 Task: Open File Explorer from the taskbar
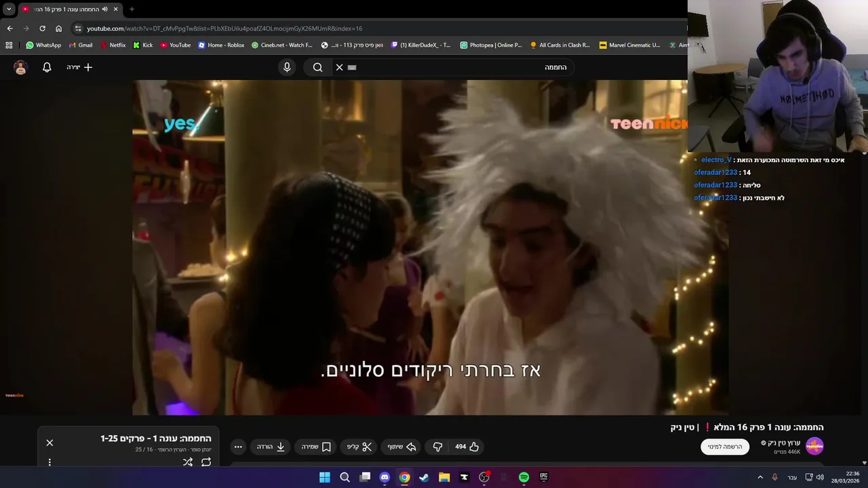click(444, 477)
